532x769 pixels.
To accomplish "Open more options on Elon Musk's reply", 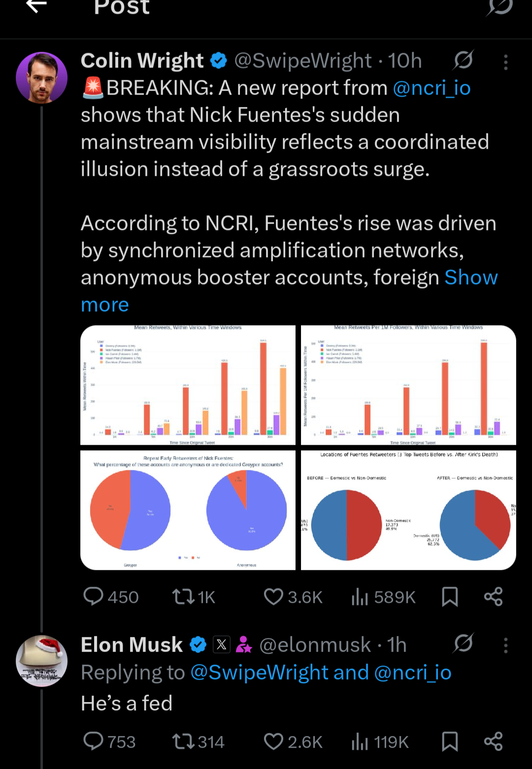I will tap(506, 645).
